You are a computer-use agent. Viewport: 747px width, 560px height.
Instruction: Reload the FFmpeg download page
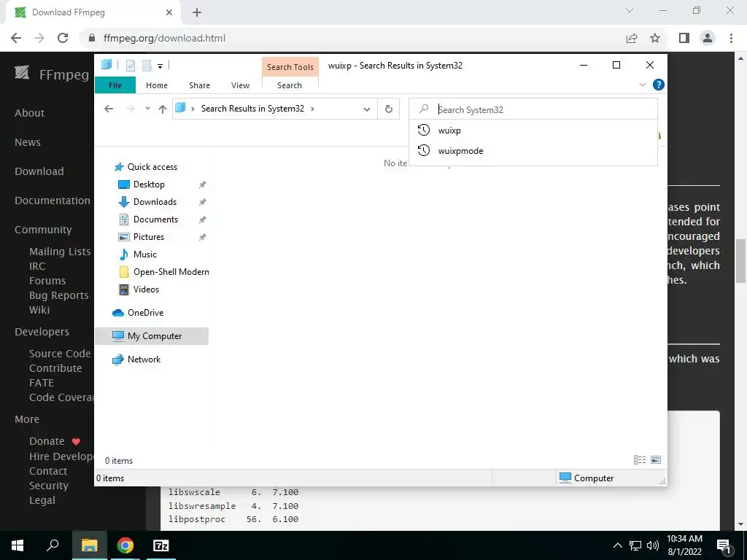63,38
